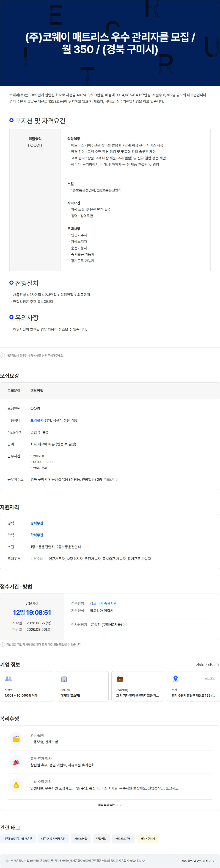The width and height of the screenshot is (220, 868).
Task: Select the 학력무관 education link
Action: tap(37, 535)
